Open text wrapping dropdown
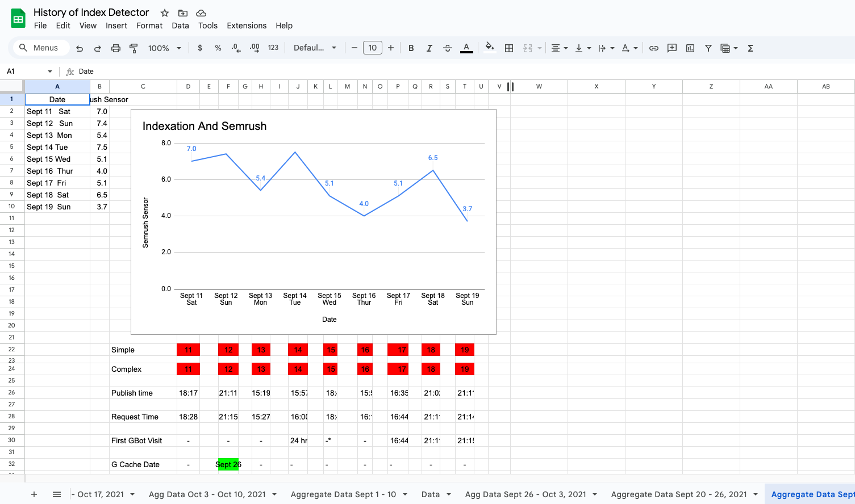 (x=606, y=48)
